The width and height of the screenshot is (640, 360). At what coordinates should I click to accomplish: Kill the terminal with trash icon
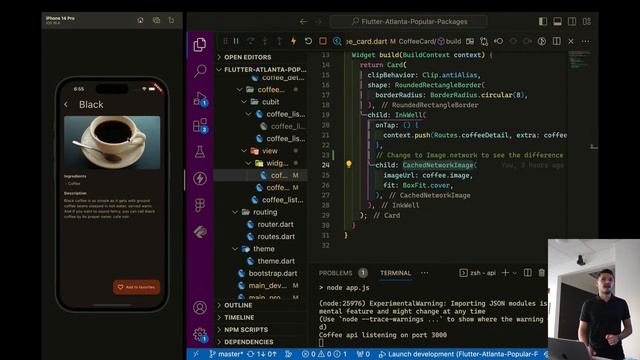(x=542, y=273)
